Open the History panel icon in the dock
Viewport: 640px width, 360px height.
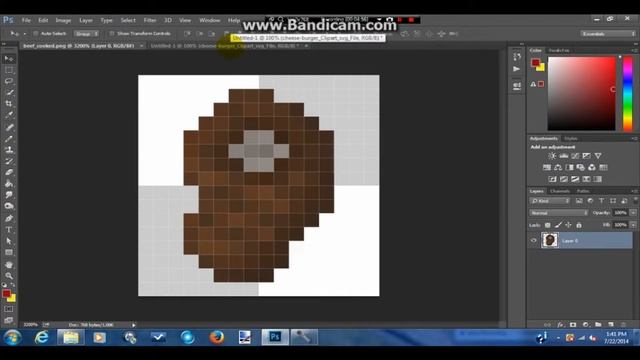tap(517, 57)
